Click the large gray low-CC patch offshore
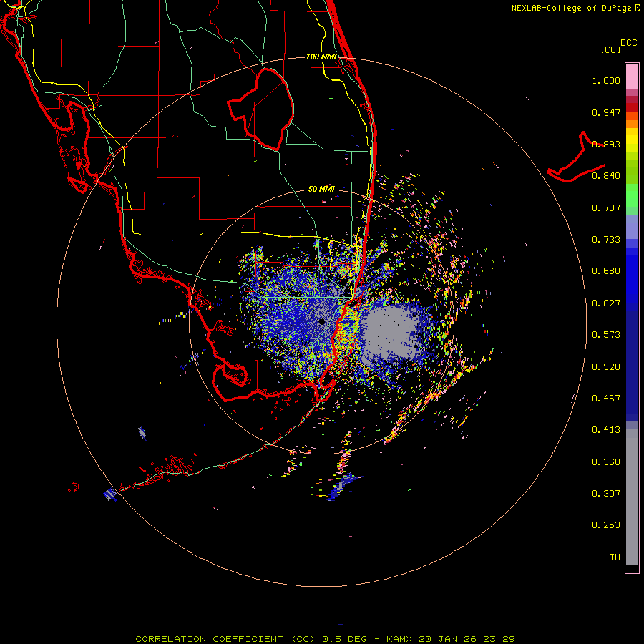644x644 pixels. (x=390, y=333)
